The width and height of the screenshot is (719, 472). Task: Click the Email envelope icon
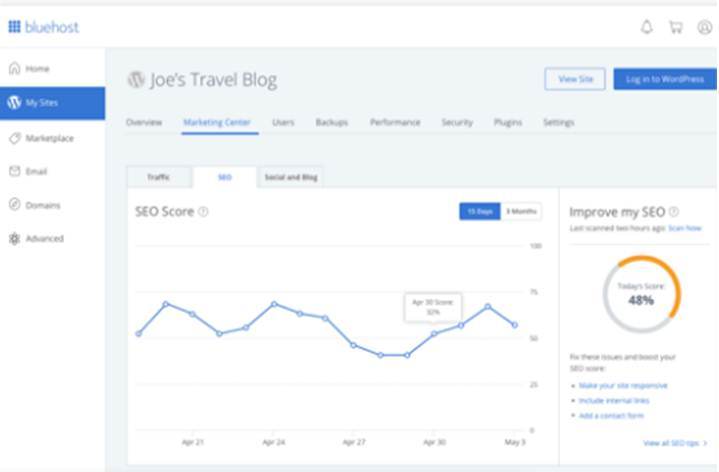coord(15,171)
